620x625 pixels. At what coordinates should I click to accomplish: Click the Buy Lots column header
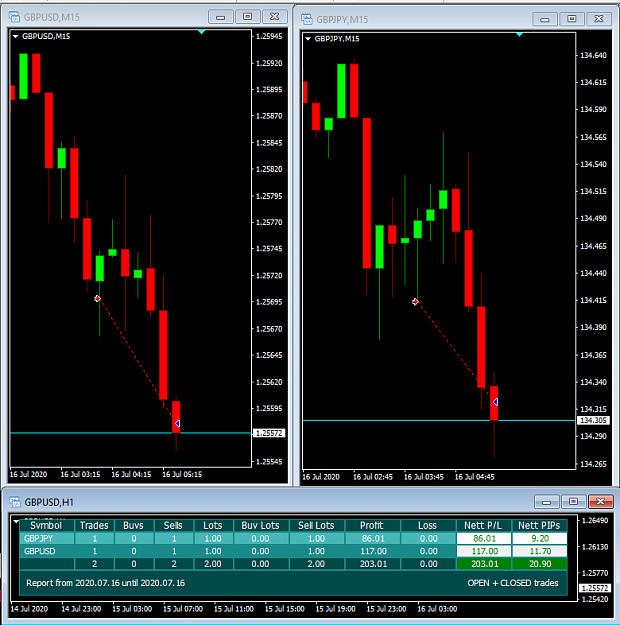[x=261, y=525]
